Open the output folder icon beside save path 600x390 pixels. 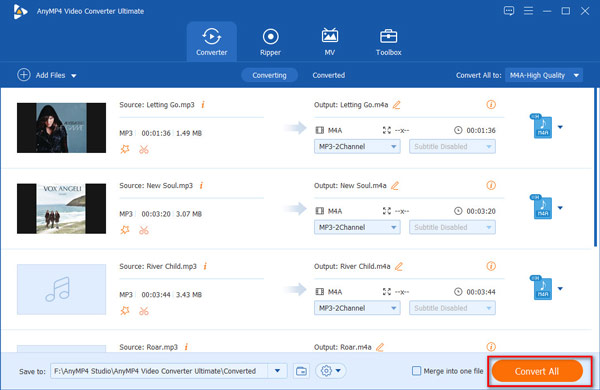301,371
